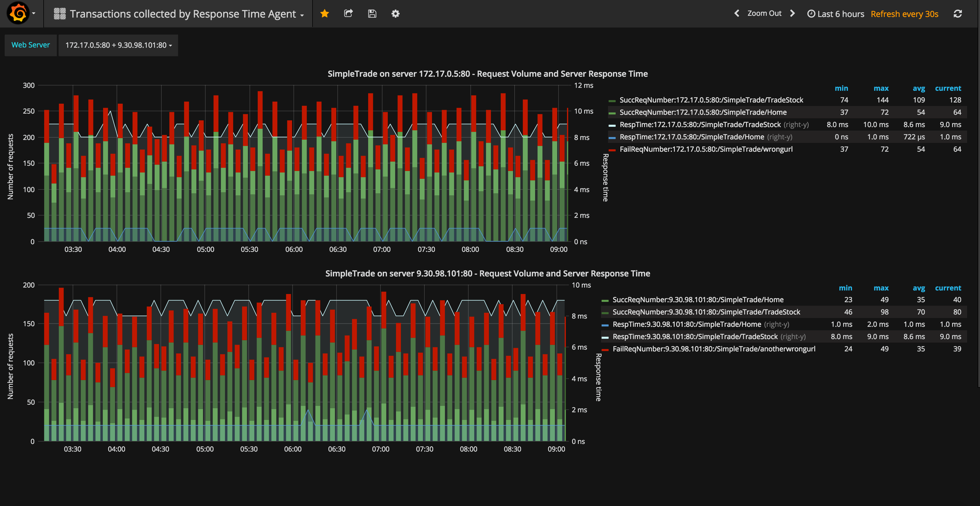Click 98 max value in bottom legend
980x506 pixels.
tap(884, 312)
